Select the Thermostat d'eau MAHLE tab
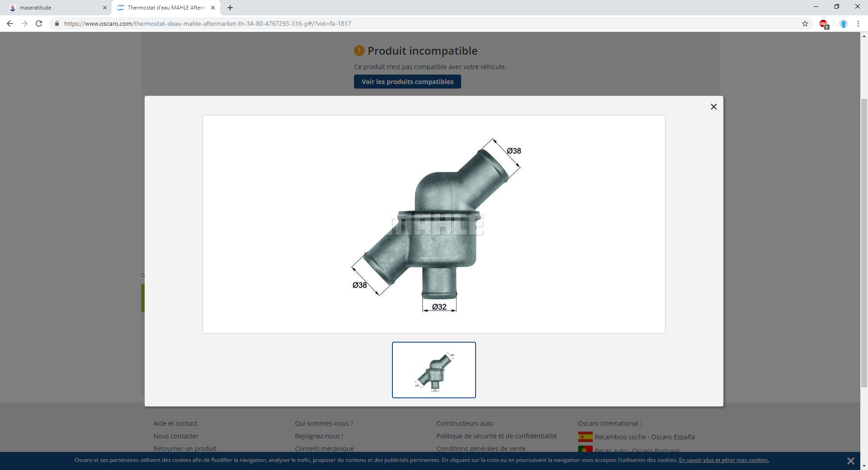Image resolution: width=868 pixels, height=470 pixels. pyautogui.click(x=165, y=8)
